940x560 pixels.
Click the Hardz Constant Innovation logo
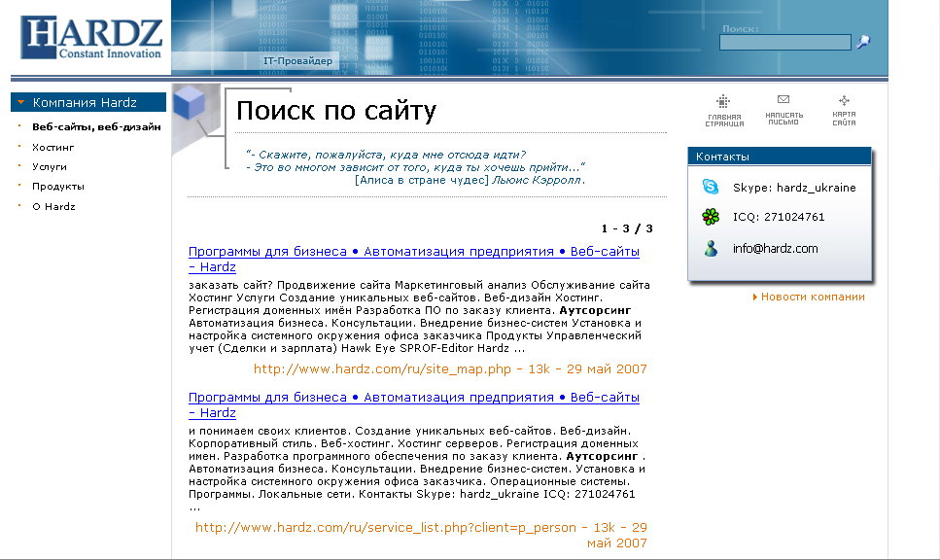91,38
